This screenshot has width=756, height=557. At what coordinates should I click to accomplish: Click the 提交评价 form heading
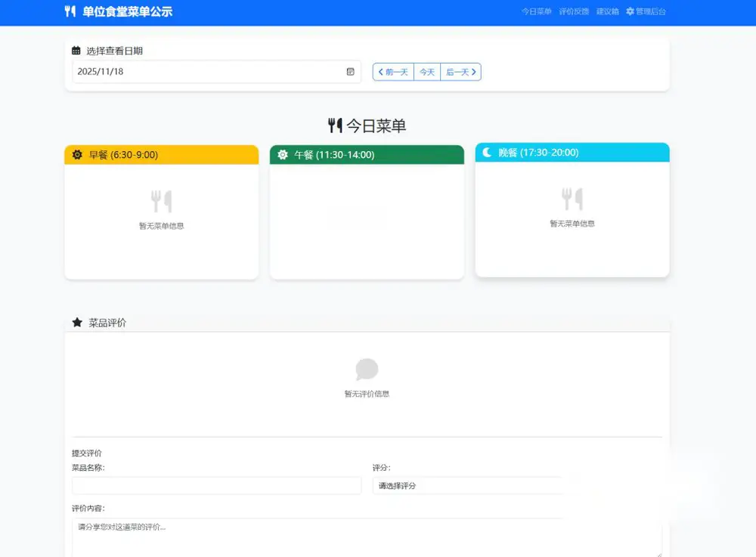[x=87, y=453]
